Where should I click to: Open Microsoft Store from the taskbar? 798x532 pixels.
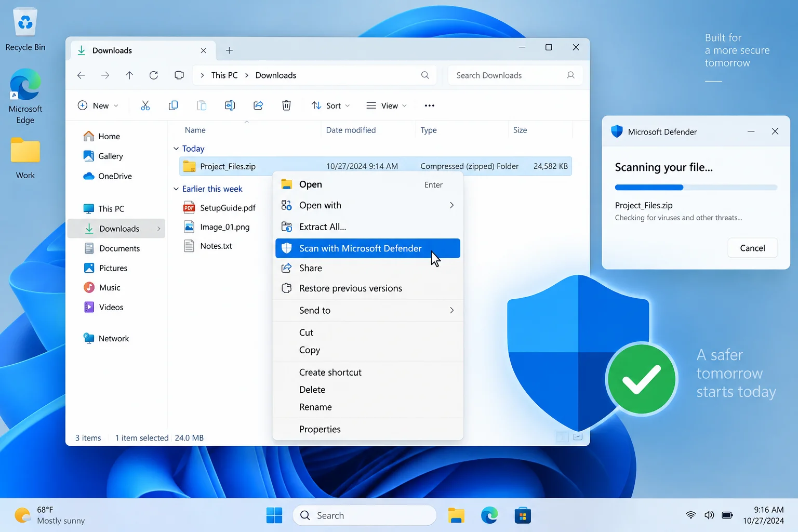tap(523, 515)
